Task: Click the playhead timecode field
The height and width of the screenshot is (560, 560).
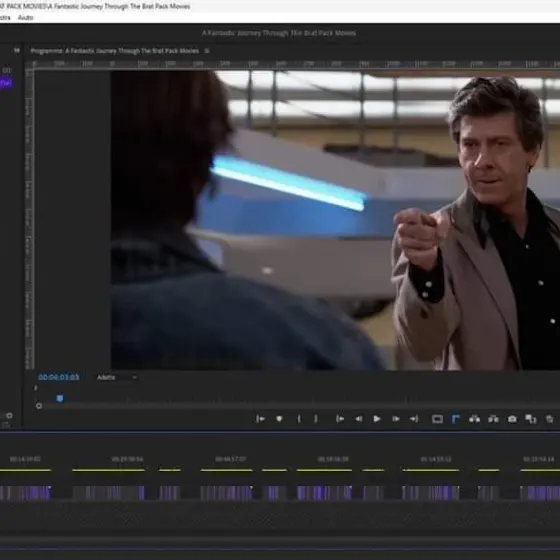Action: pos(59,377)
